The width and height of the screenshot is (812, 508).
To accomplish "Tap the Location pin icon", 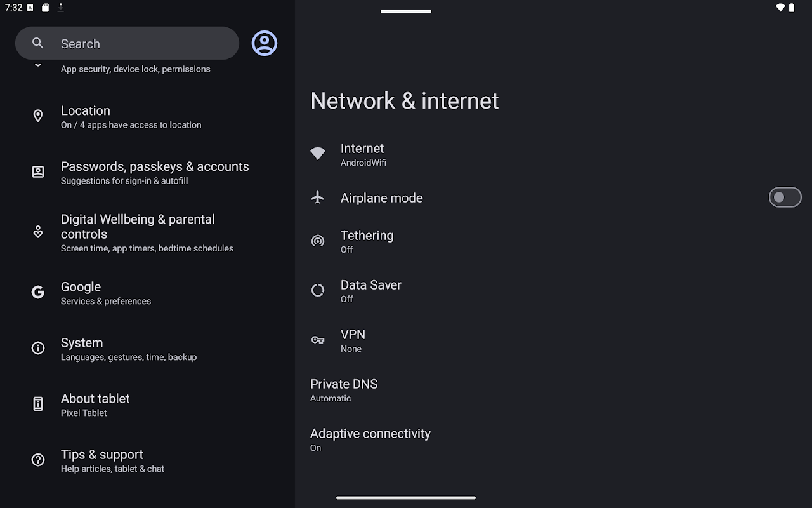I will click(38, 116).
